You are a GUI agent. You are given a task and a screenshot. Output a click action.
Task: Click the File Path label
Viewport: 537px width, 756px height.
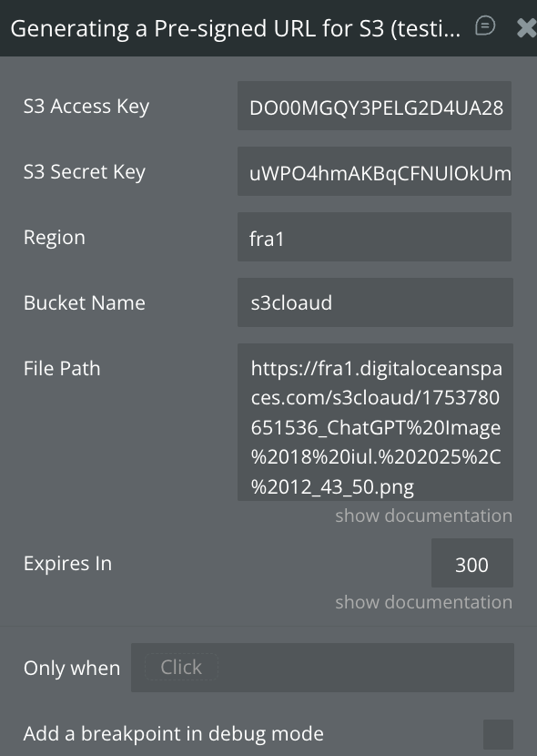click(x=62, y=368)
